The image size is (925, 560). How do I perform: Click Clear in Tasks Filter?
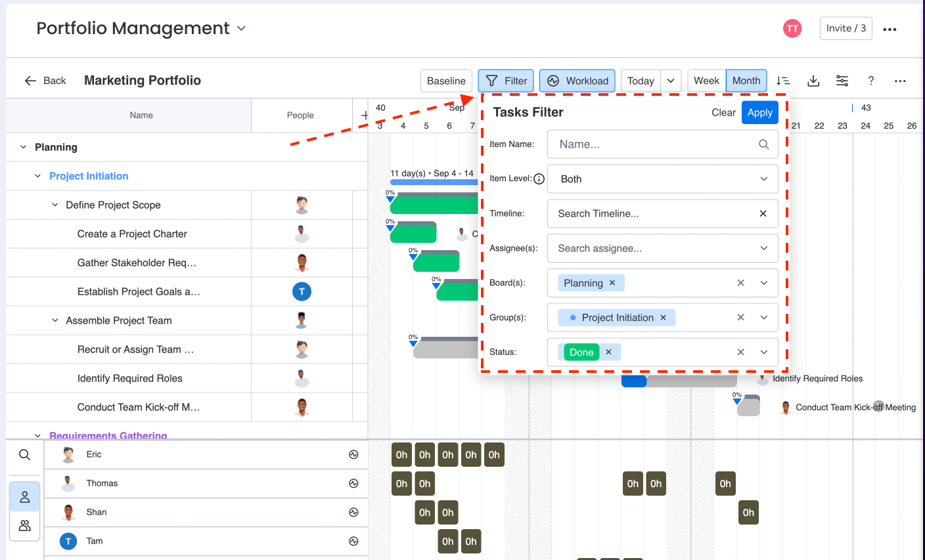pyautogui.click(x=723, y=112)
